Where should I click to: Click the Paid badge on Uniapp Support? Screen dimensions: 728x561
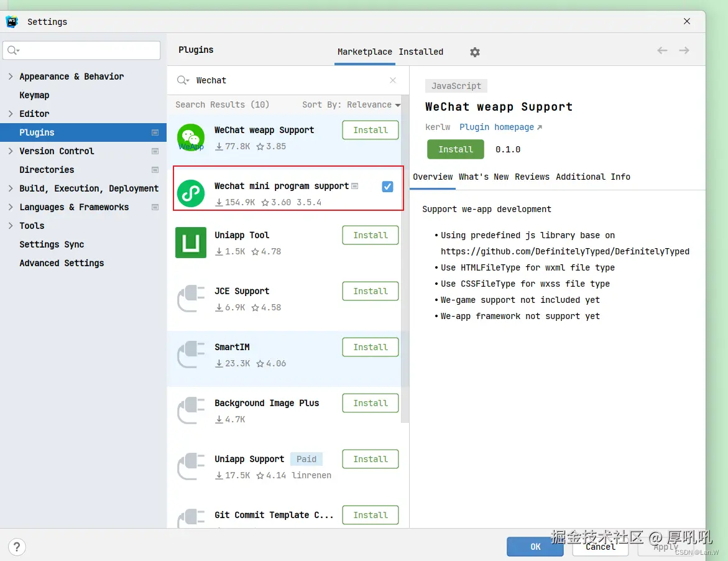[306, 459]
